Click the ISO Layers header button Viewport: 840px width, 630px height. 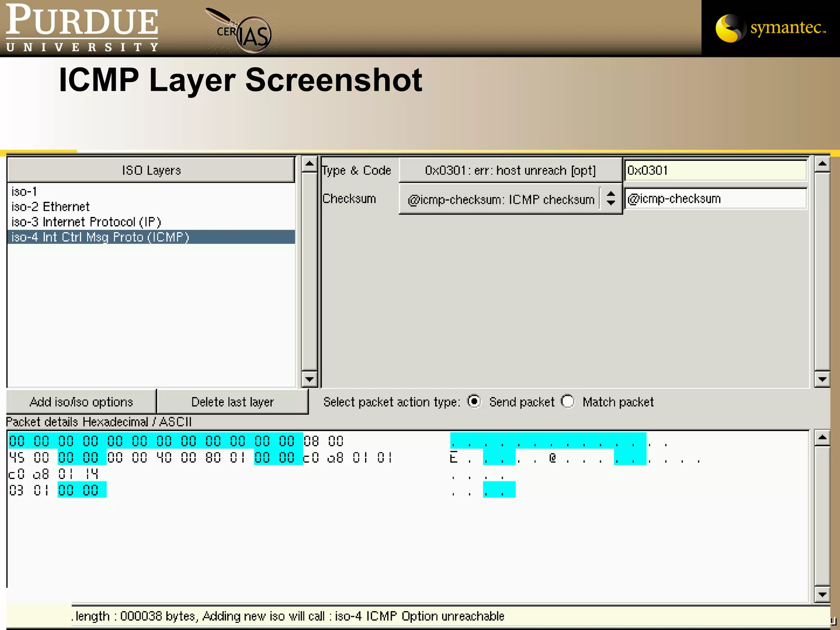(151, 170)
